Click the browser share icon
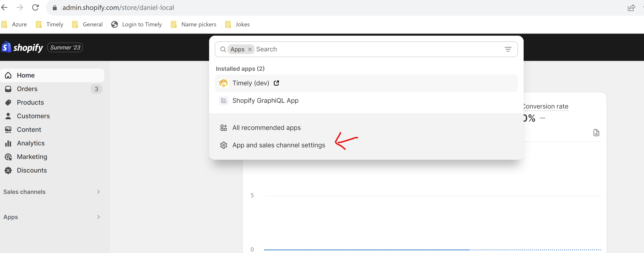The width and height of the screenshot is (644, 253). [631, 8]
